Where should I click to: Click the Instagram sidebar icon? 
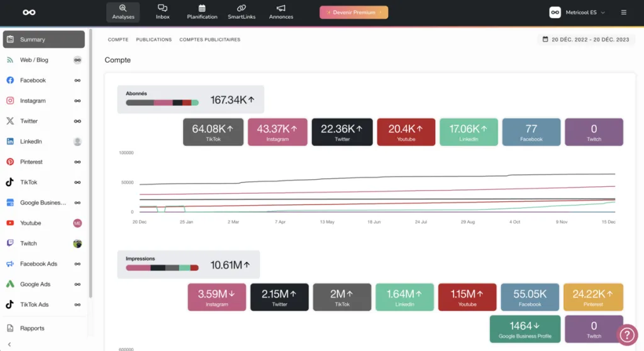tap(10, 101)
